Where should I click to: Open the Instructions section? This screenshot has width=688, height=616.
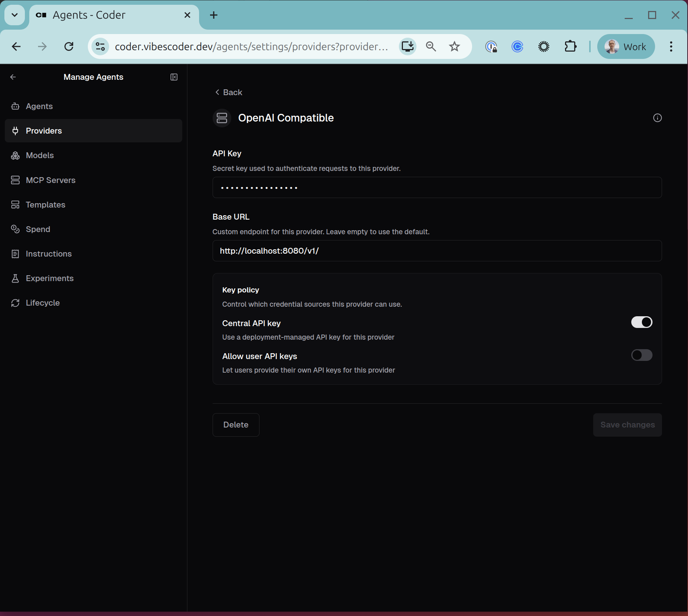[x=93, y=254]
